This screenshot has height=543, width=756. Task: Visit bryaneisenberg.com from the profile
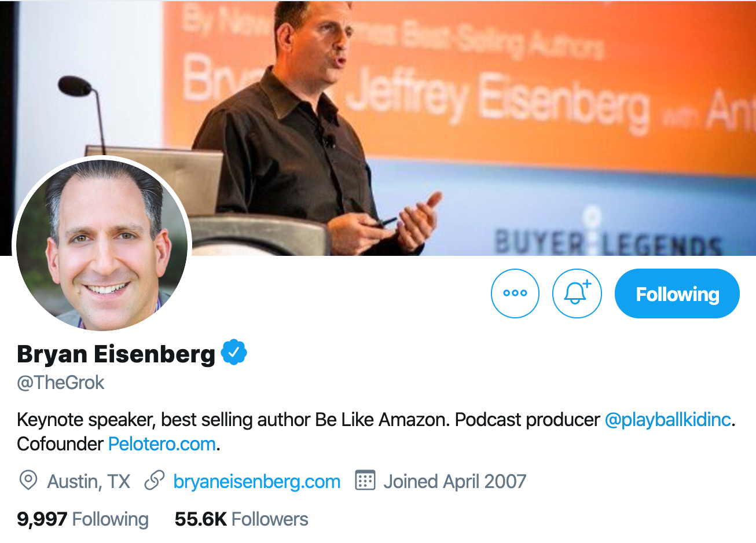256,481
